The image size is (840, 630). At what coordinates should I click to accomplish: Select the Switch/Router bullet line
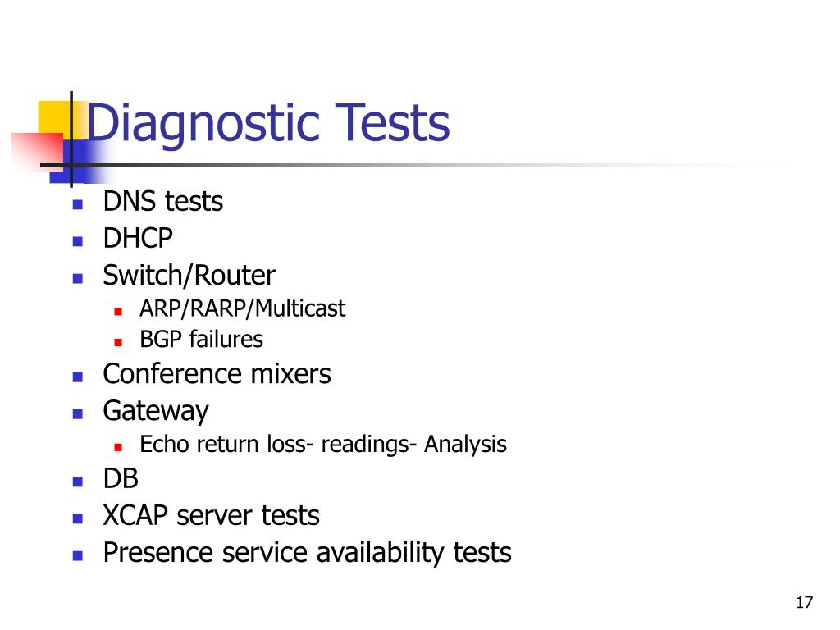tap(189, 276)
